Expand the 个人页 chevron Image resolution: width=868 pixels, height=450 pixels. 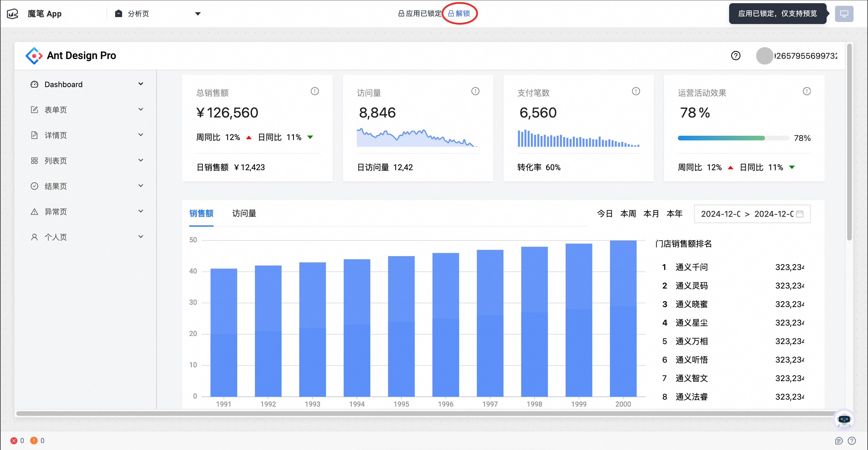point(141,237)
